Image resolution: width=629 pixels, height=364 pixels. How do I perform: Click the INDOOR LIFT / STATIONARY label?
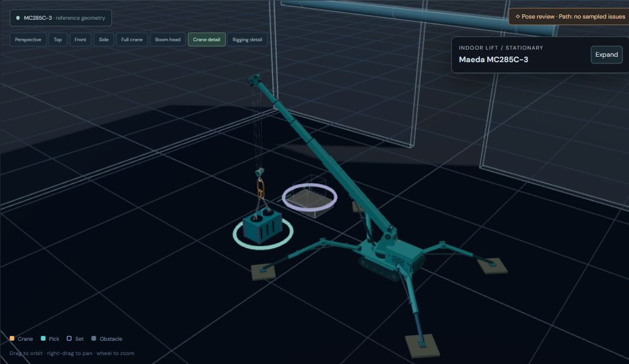(x=501, y=48)
